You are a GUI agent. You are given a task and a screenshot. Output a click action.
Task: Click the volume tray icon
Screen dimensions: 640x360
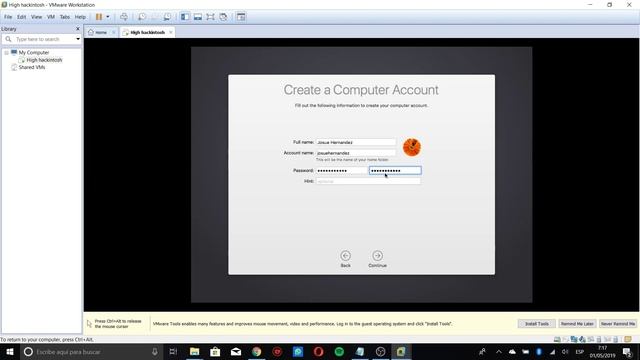(x=565, y=352)
